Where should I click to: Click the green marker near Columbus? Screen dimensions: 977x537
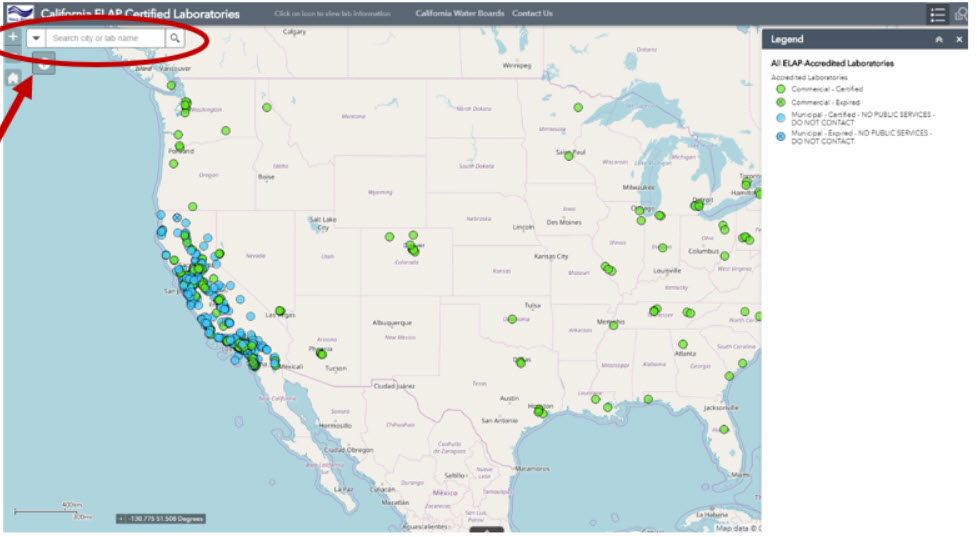coord(725,255)
